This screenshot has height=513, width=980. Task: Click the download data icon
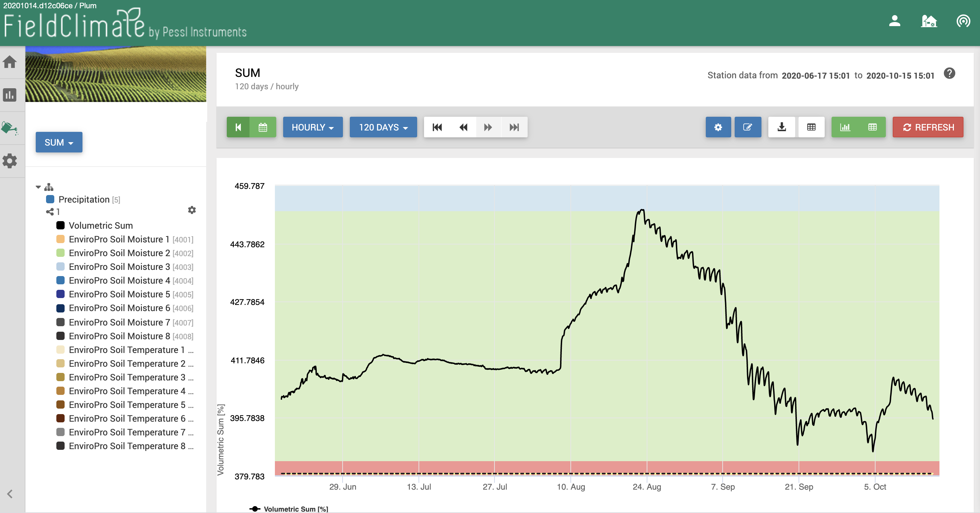pos(781,127)
